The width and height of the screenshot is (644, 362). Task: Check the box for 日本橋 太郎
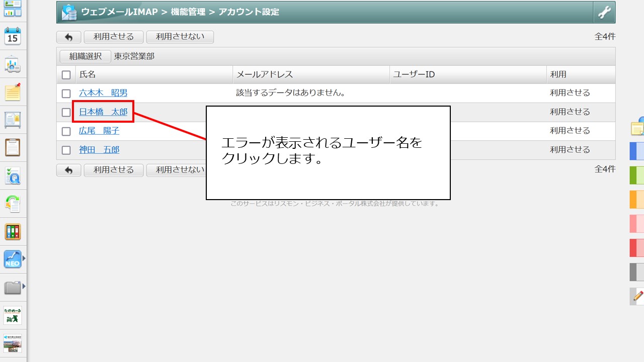coord(66,113)
